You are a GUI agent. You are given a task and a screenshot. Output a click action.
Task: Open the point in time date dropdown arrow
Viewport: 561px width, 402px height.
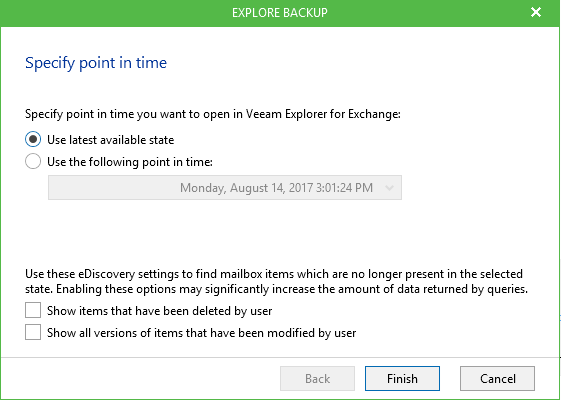(389, 187)
